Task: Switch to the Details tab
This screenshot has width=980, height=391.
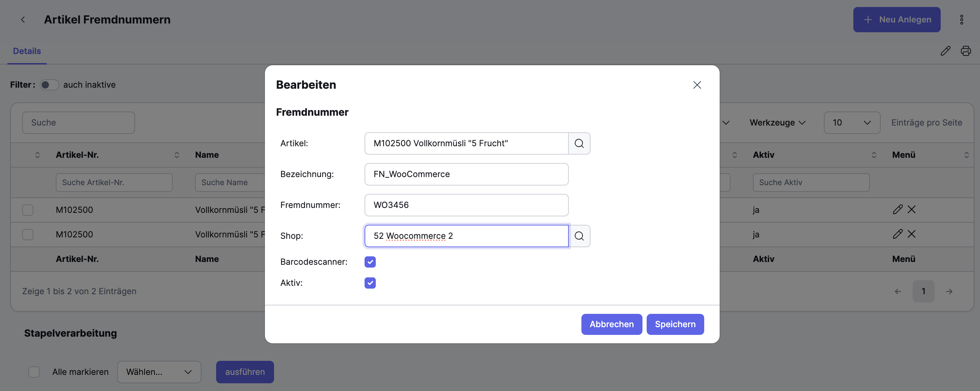Action: pos(27,51)
